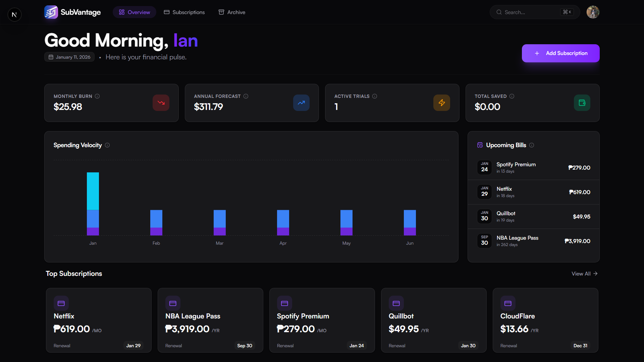Screen dimensions: 644x362
Task: Open the profile avatar menu
Action: (592, 12)
